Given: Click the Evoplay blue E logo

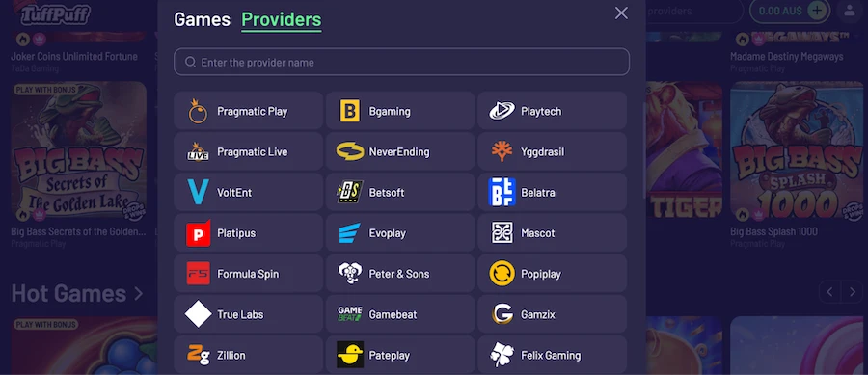Looking at the screenshot, I should point(350,233).
